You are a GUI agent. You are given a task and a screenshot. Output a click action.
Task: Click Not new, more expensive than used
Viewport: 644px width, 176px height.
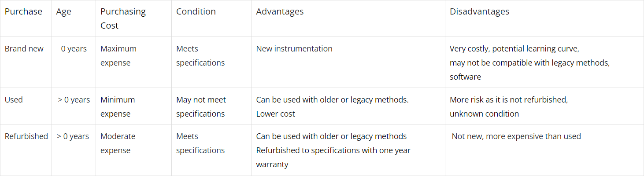coord(516,136)
